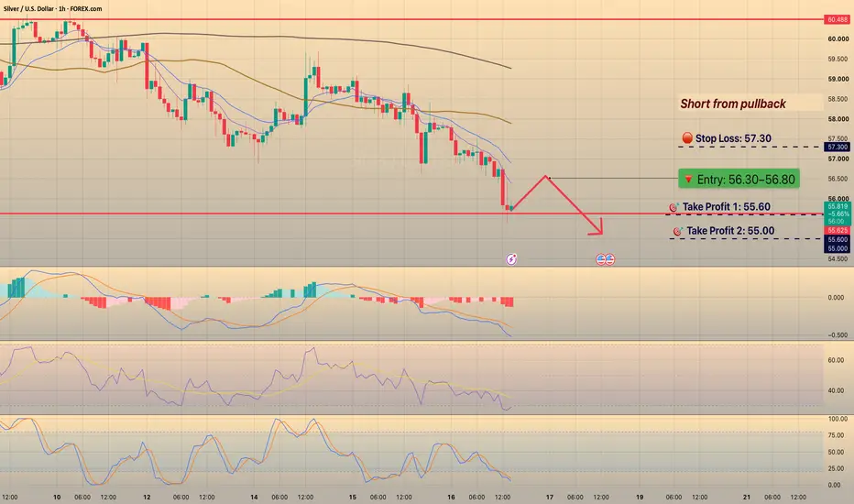Click the 58.500 price axis label
The height and width of the screenshot is (504, 854).
(x=838, y=99)
